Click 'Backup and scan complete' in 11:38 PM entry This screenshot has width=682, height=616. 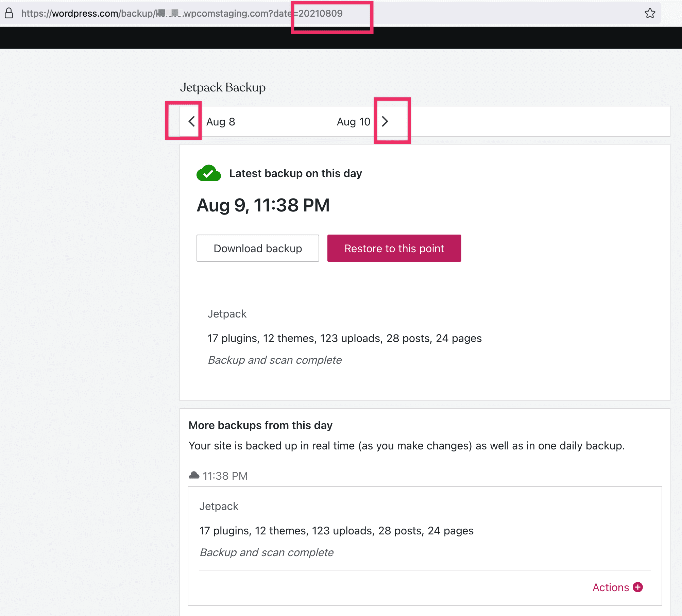[267, 552]
